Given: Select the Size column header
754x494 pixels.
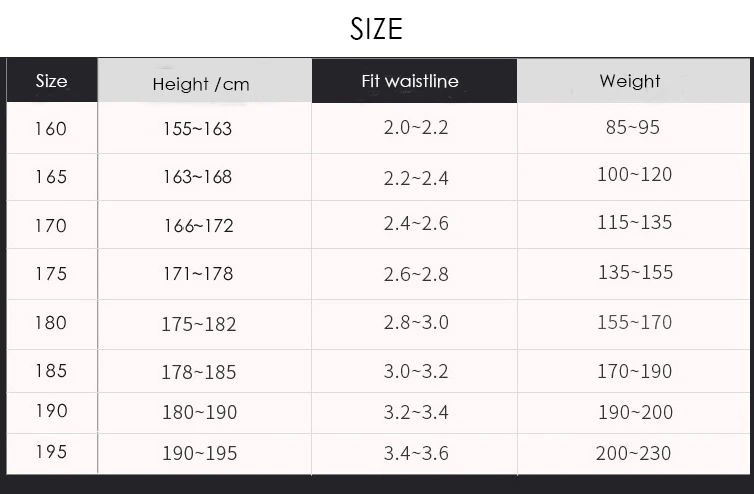Looking at the screenshot, I should [51, 81].
